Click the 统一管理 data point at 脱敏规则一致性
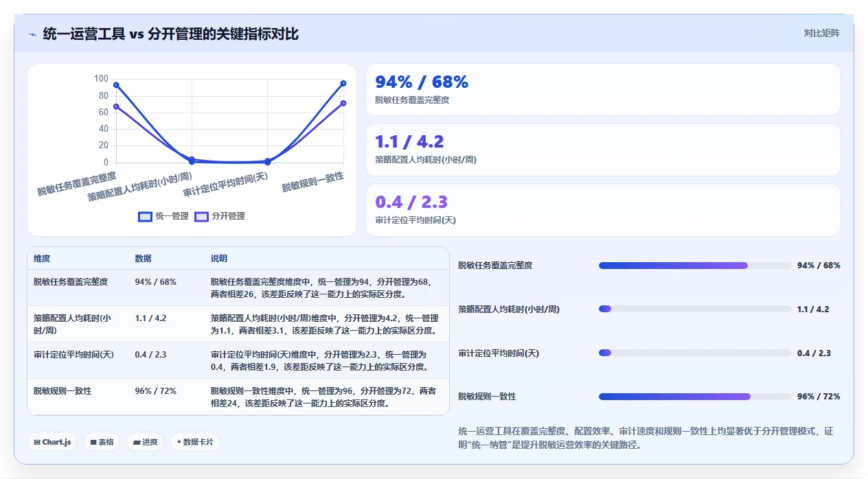Screen dimensions: 868x479 343,84
